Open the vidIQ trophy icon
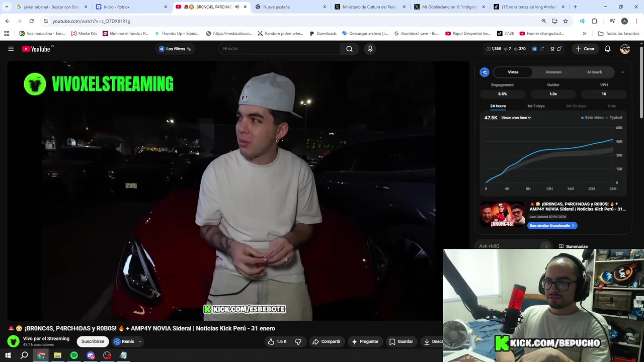 tap(552, 49)
